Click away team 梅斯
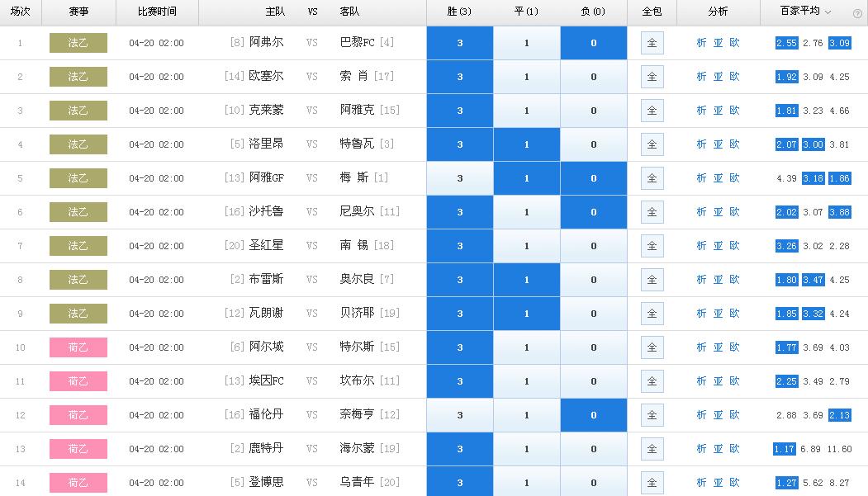The width and height of the screenshot is (868, 496). (354, 177)
